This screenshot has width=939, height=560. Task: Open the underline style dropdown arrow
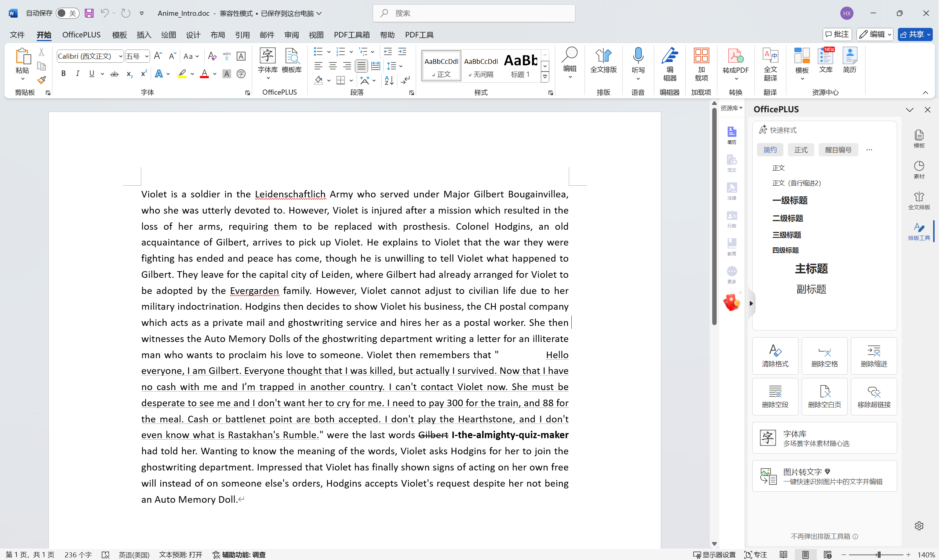[102, 74]
